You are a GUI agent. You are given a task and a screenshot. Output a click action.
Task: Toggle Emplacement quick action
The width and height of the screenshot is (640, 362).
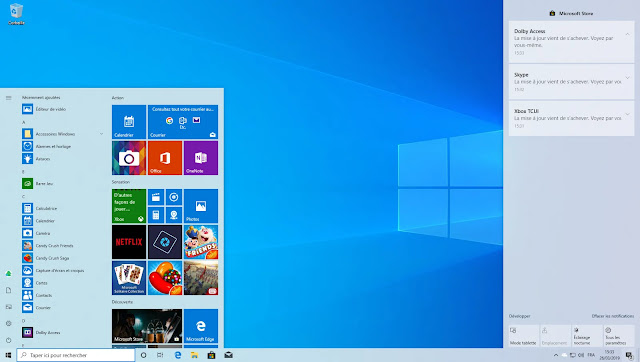click(556, 336)
